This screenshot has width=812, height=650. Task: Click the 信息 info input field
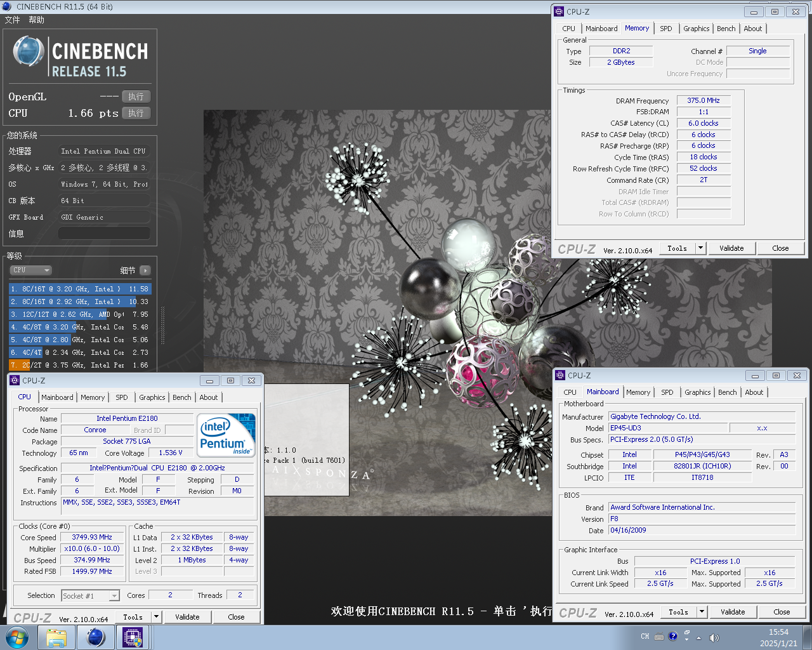(104, 234)
